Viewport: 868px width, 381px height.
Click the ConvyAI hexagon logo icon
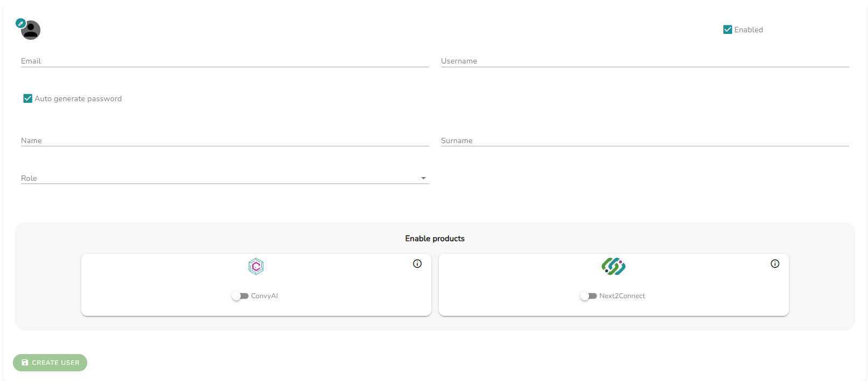256,266
